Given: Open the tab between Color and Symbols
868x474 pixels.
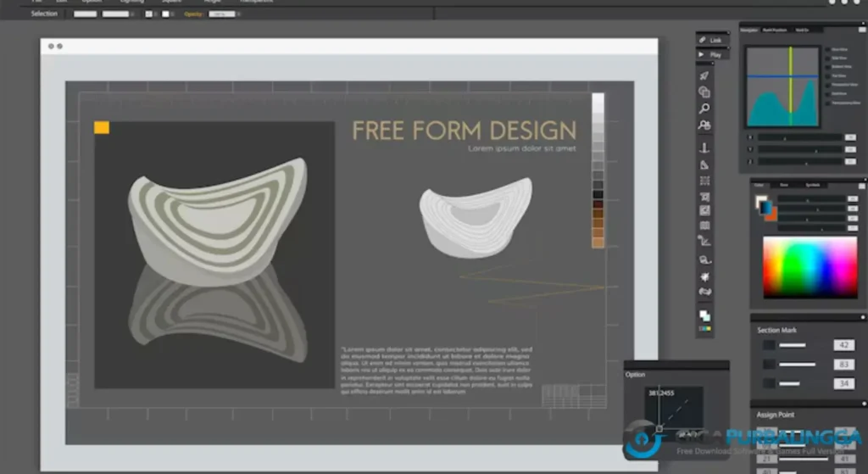Looking at the screenshot, I should 784,185.
